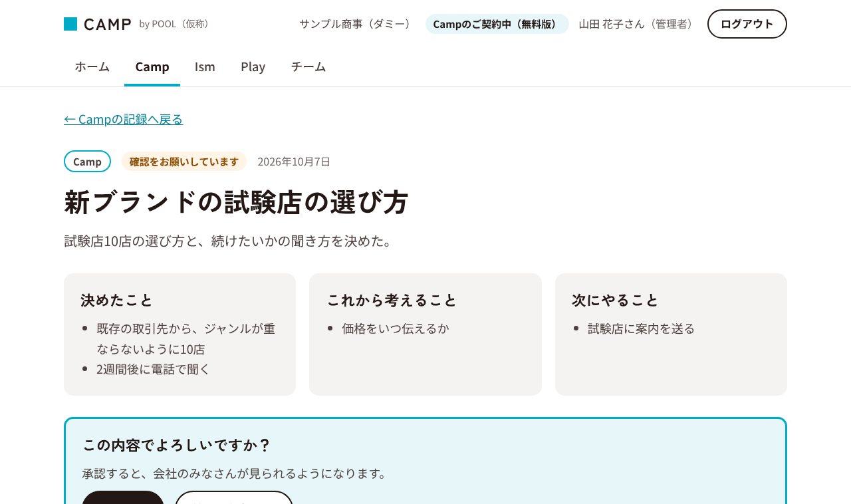Switch to the Ism tab

pos(205,66)
